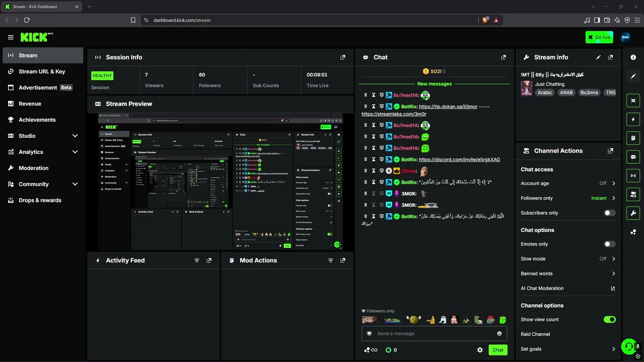Click the Send a message field
Image resolution: width=644 pixels, height=362 pixels.
pos(434,333)
